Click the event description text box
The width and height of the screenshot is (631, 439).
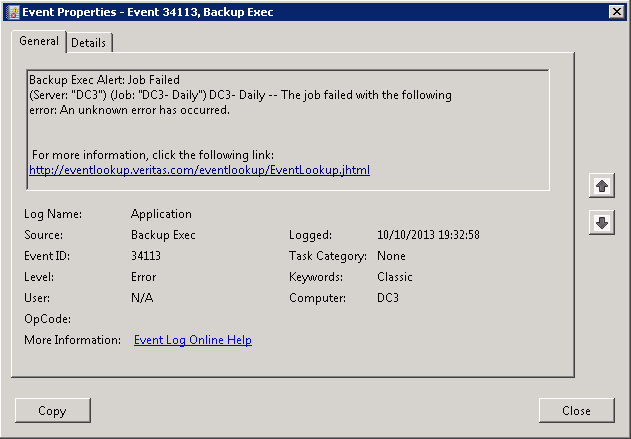tap(288, 130)
